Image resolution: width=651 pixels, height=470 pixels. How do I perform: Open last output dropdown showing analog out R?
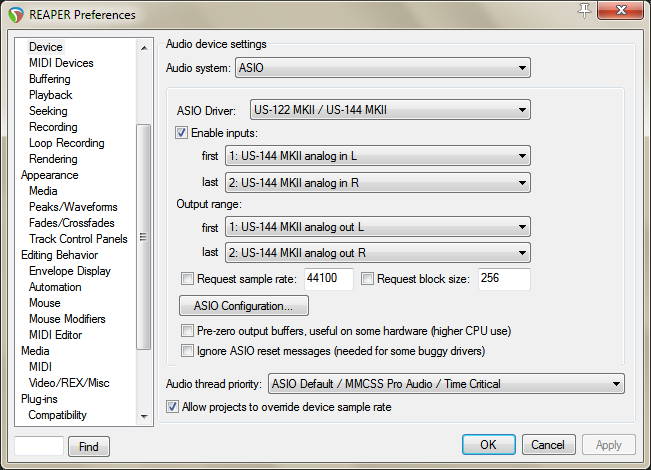[x=378, y=253]
